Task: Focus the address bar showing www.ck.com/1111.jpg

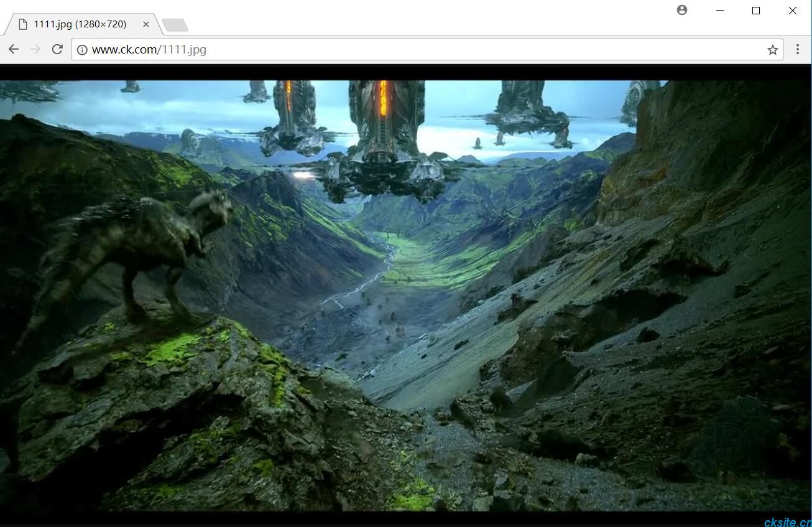Action: pos(426,50)
